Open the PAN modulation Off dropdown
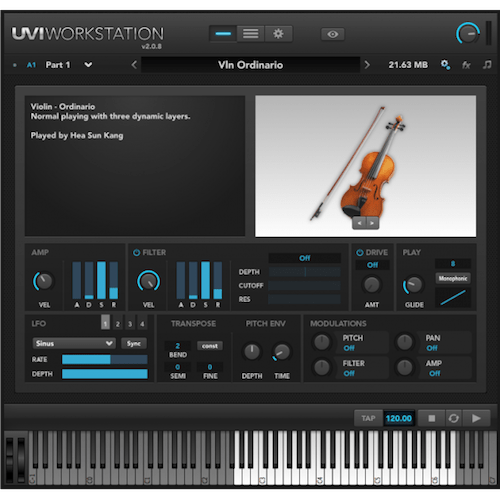Screen dimensions: 500x500 432,348
